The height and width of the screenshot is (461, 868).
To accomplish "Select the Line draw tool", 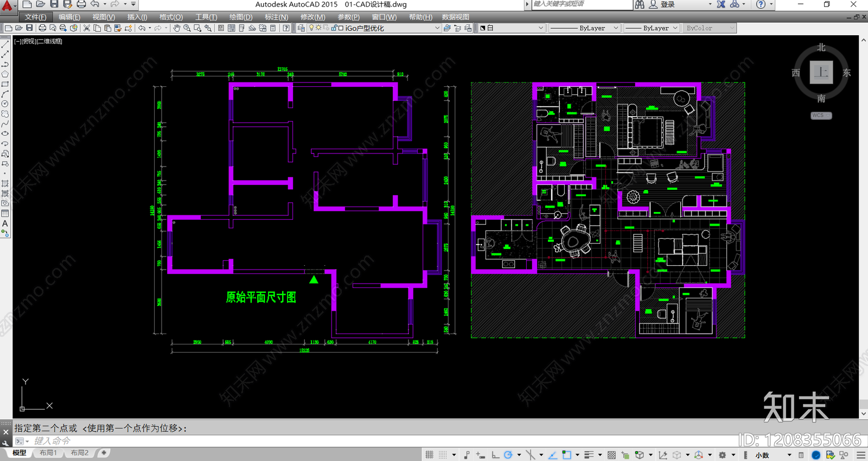I will (x=5, y=44).
